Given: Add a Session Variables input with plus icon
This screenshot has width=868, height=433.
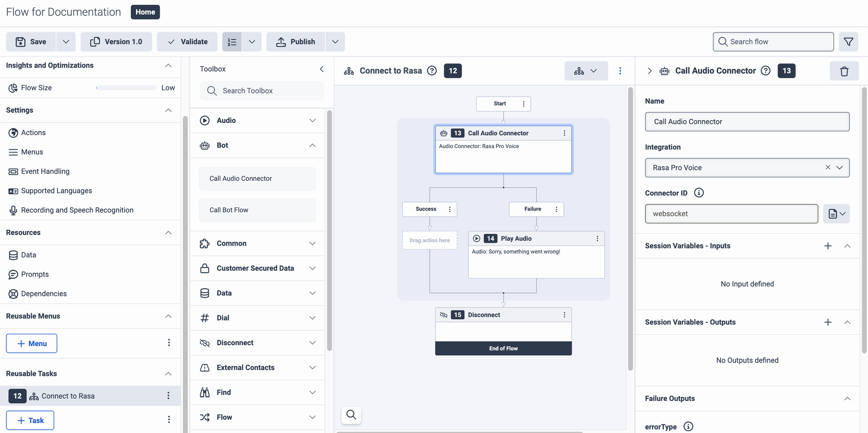Looking at the screenshot, I should coord(828,246).
